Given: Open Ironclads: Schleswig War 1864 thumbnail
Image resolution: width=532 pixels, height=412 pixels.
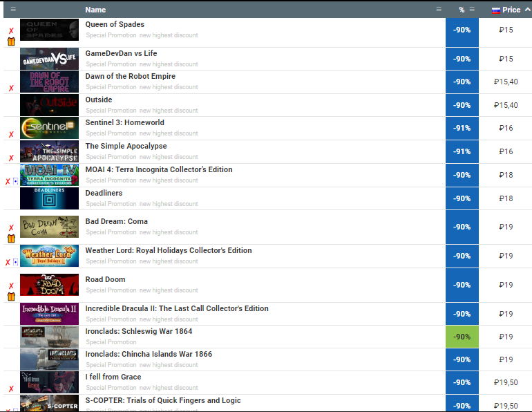Looking at the screenshot, I should (49, 337).
